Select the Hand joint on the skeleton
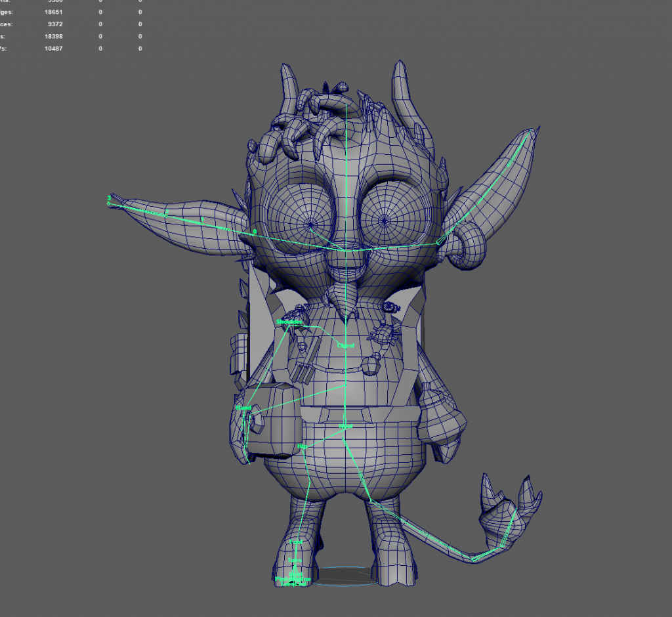The image size is (672, 617). coord(243,408)
